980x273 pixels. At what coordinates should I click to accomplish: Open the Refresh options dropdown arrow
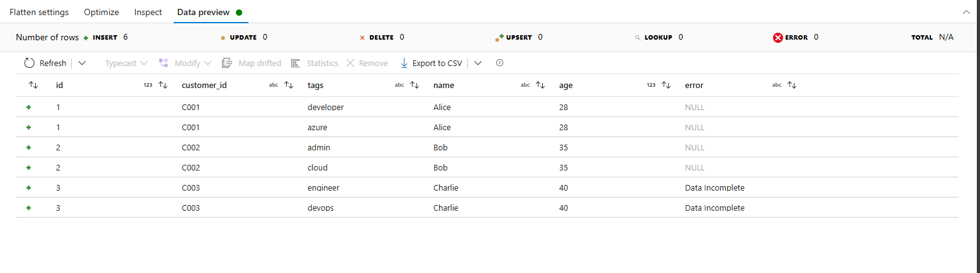point(82,63)
